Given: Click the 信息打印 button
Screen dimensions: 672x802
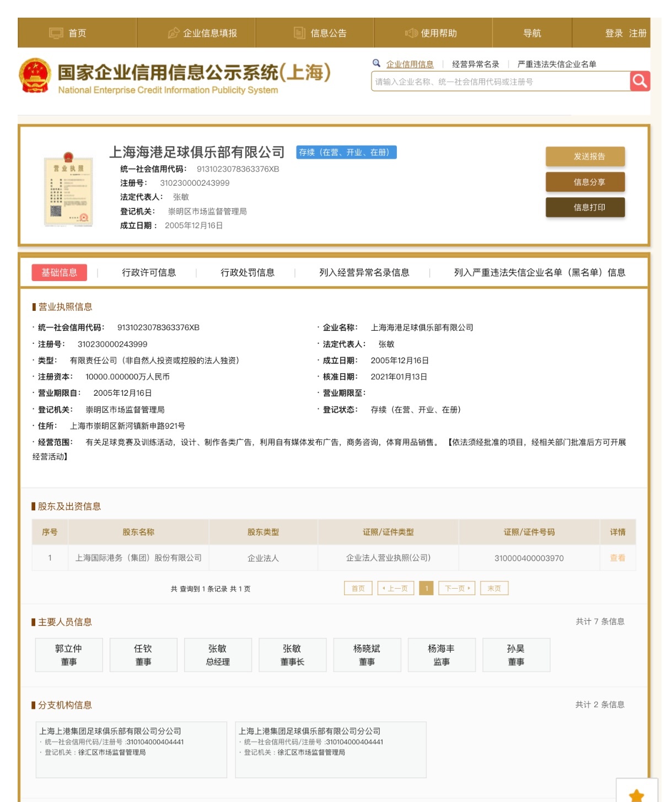Looking at the screenshot, I should (x=585, y=207).
